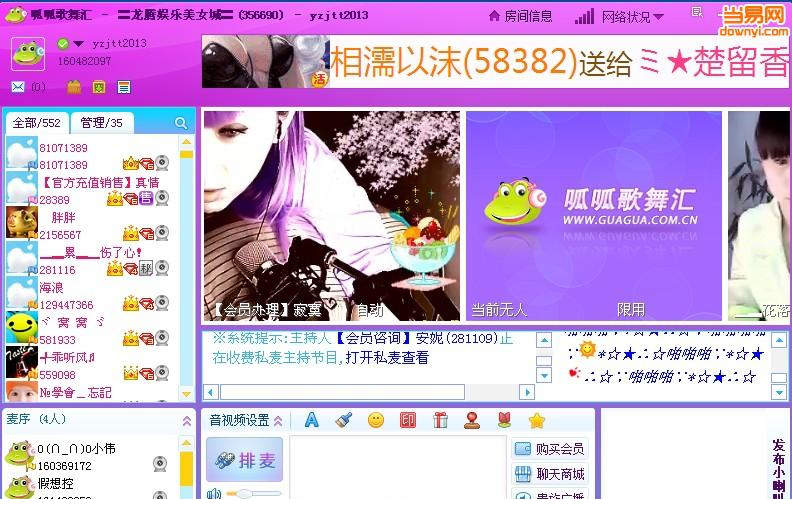Click the rubber seal stamp icon
This screenshot has height=518, width=792.
tap(472, 421)
